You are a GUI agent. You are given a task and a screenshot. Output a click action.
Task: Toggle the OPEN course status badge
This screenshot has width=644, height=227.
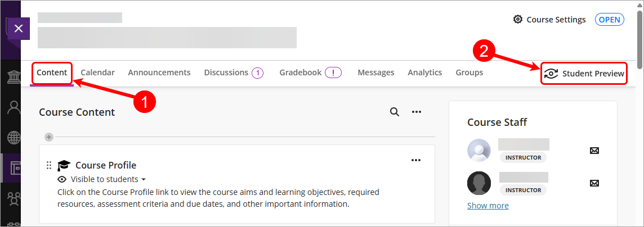[x=610, y=20]
